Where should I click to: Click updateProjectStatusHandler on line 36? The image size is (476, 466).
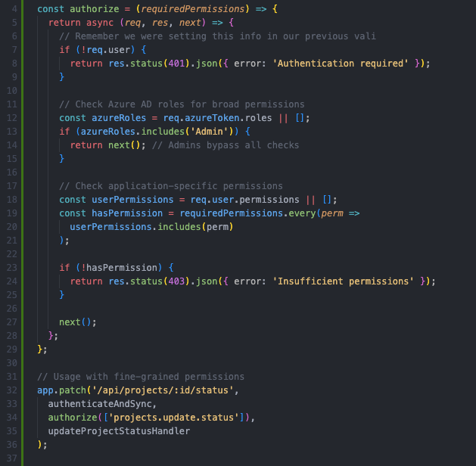[x=119, y=430]
